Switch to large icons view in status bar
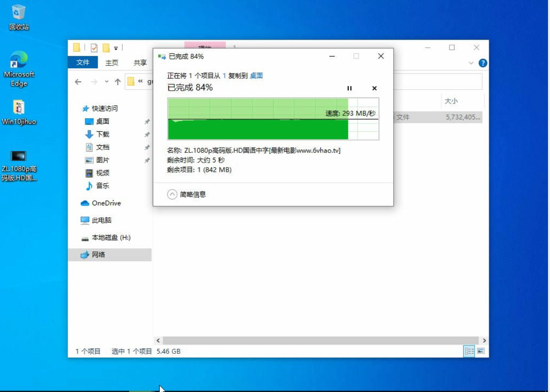Screen dimensions: 550x392 (481, 351)
